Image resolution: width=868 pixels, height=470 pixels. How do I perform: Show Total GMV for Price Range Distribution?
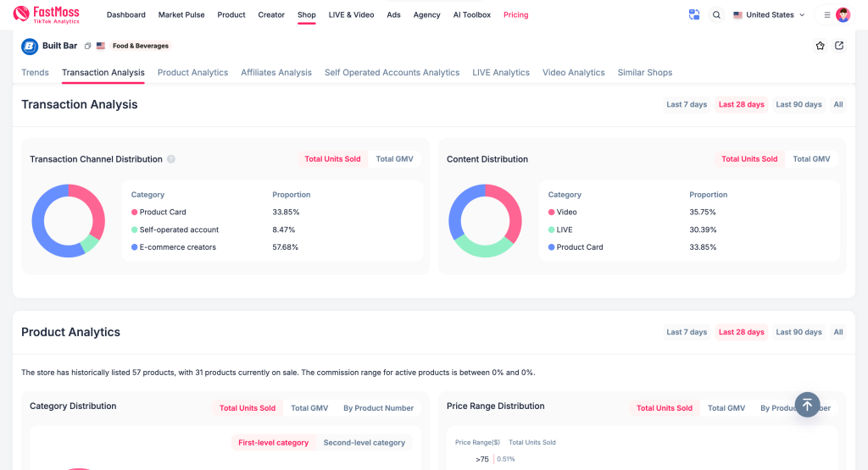tap(726, 408)
